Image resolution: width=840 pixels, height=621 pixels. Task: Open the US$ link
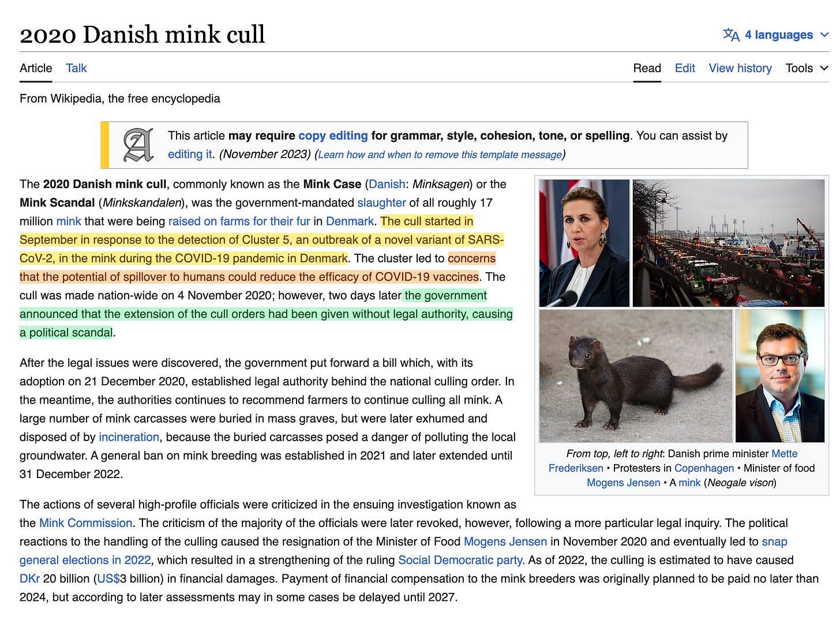pyautogui.click(x=108, y=578)
